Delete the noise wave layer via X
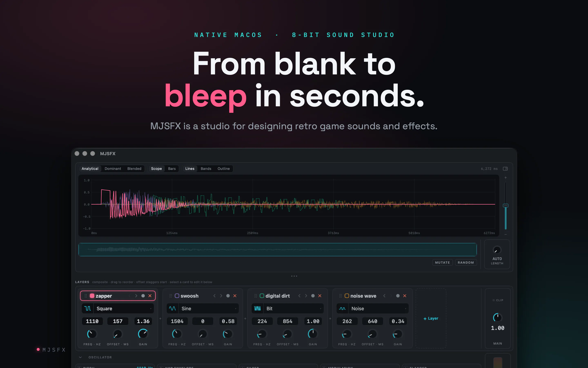Viewport: 588px width, 368px height. pos(404,296)
